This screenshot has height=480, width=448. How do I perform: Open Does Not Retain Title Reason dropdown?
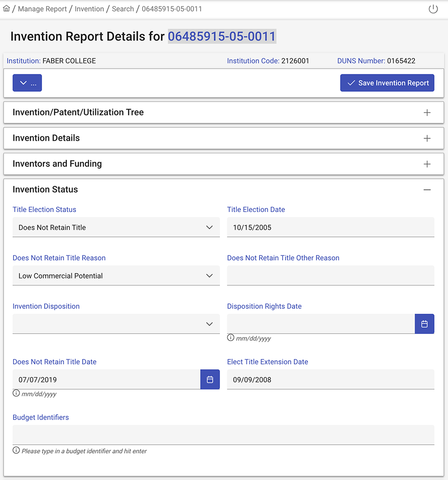coord(116,276)
